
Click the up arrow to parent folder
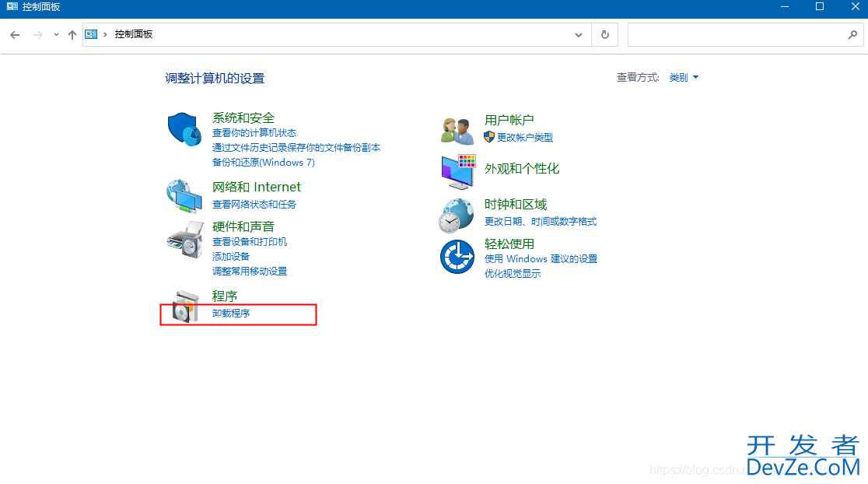(x=72, y=35)
